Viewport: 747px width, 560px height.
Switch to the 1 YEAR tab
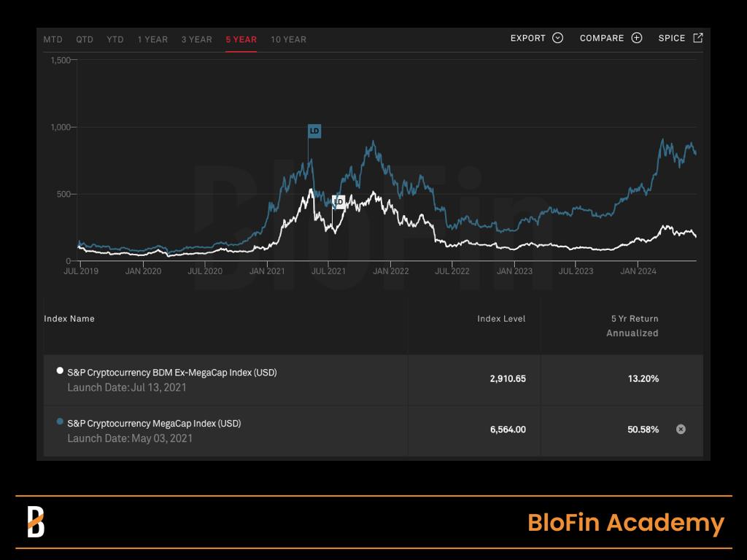pyautogui.click(x=153, y=39)
